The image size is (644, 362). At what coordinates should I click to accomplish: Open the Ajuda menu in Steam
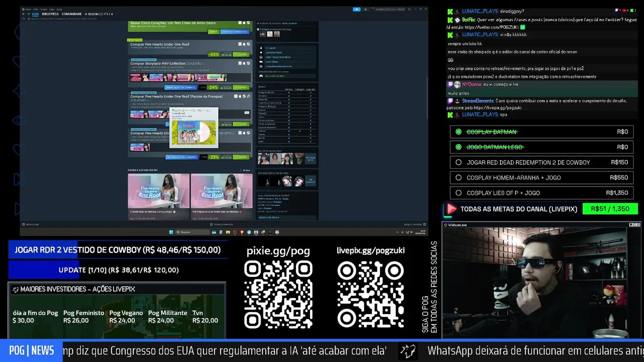click(59, 9)
